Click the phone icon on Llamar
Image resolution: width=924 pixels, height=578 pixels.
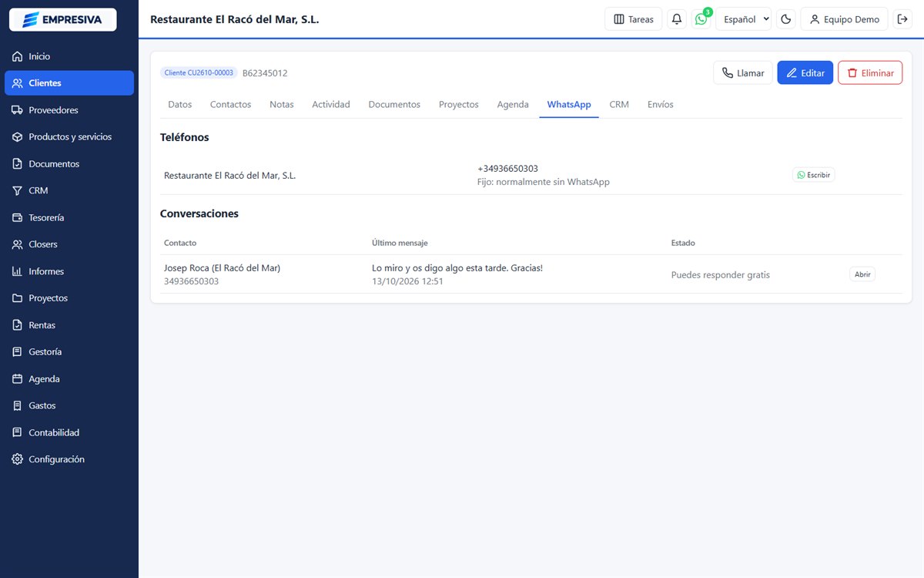[727, 73]
